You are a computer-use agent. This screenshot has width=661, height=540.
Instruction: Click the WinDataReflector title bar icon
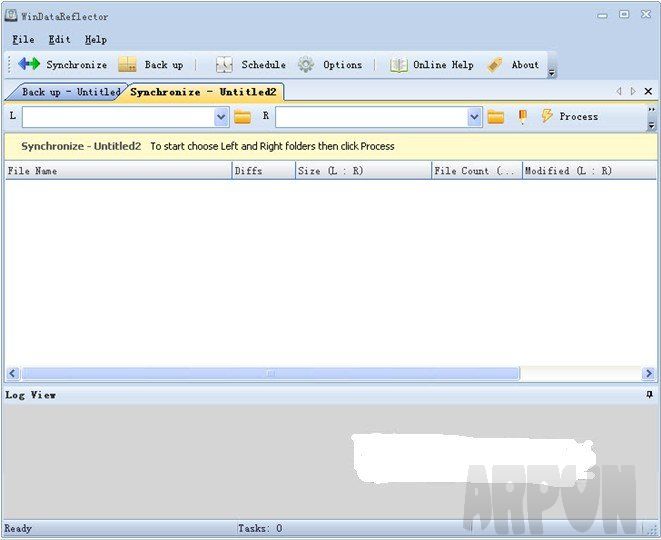pyautogui.click(x=11, y=16)
